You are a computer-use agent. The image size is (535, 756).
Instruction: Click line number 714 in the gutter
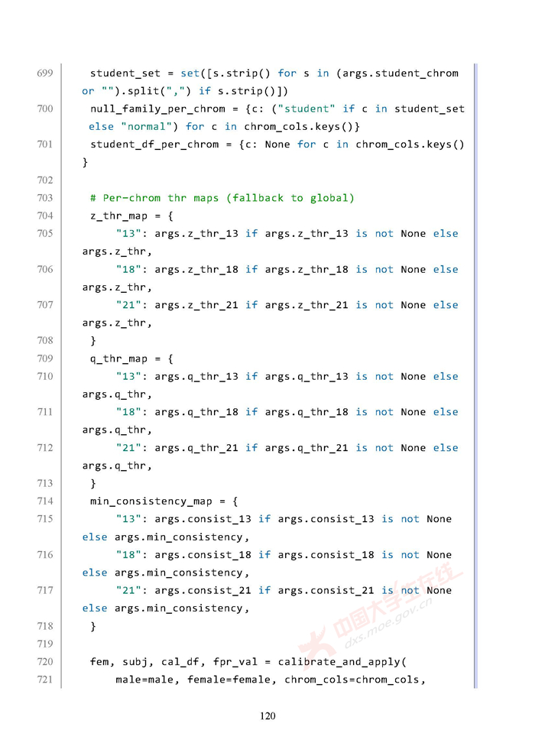[x=44, y=501]
